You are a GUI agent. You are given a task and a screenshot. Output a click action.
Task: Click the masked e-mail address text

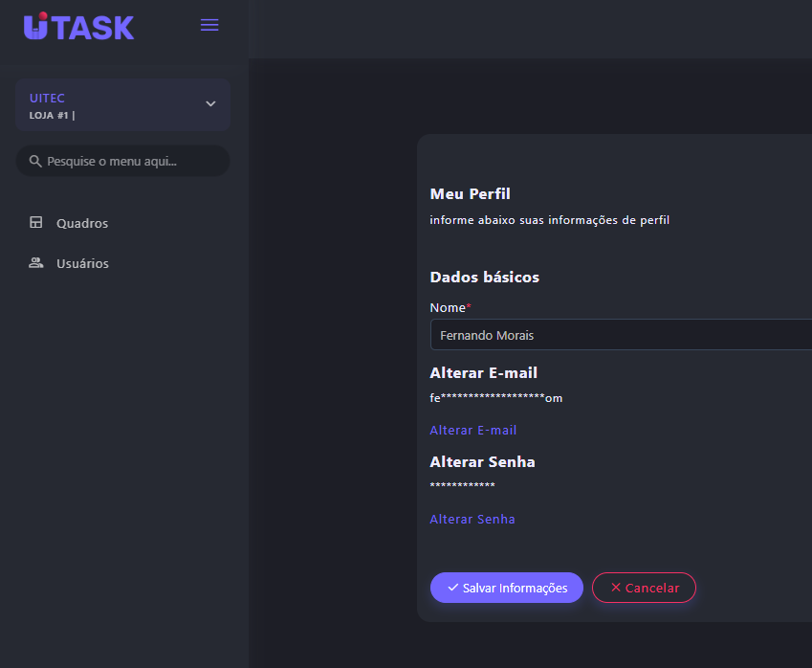coord(496,398)
